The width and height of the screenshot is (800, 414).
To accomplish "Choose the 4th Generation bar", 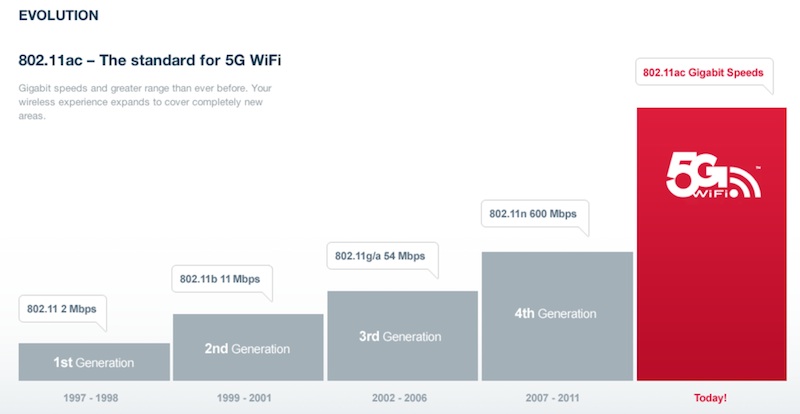I will click(x=556, y=315).
